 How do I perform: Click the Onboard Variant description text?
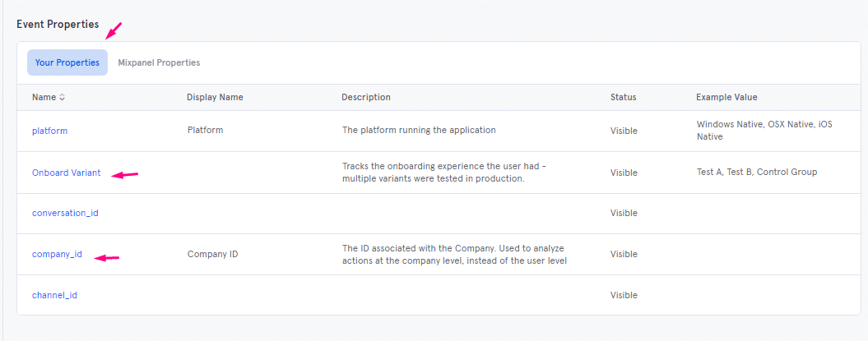[x=445, y=173]
